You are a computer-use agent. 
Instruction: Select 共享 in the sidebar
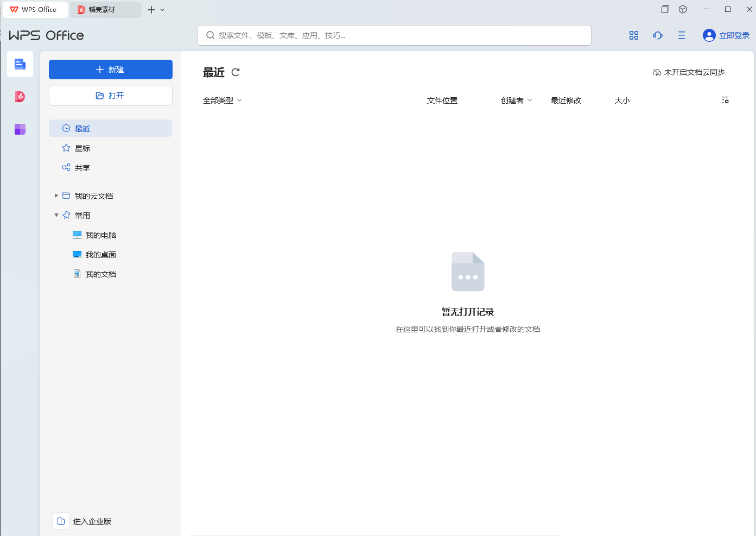(x=110, y=167)
